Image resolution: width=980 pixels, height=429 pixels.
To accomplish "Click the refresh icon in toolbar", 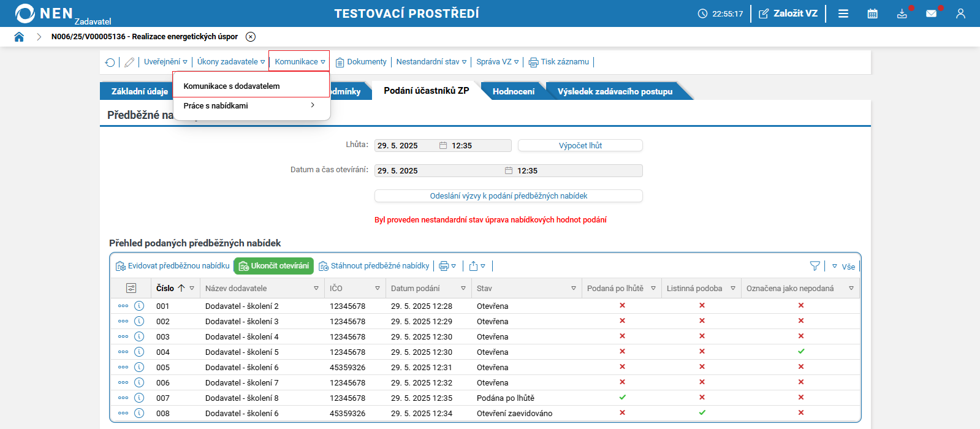I will click(110, 62).
